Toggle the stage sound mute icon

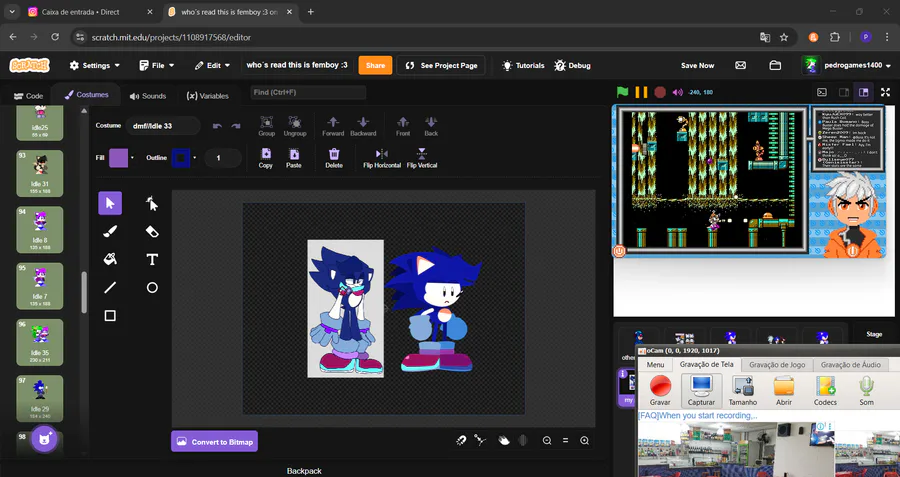coord(678,92)
